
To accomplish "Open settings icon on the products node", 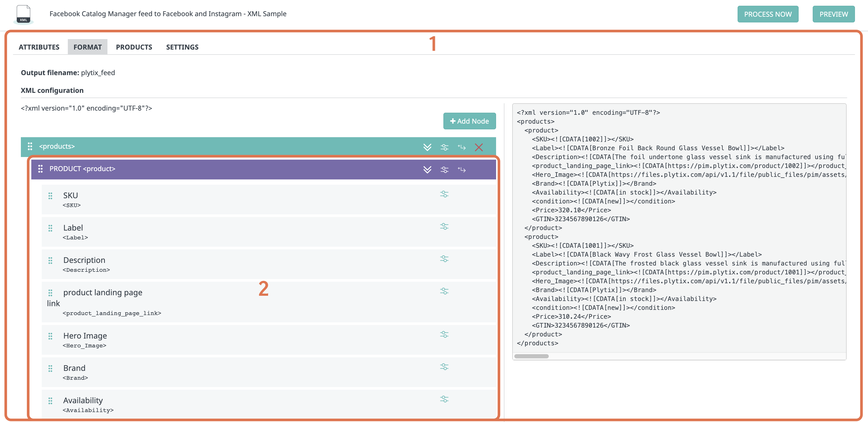I will click(445, 147).
